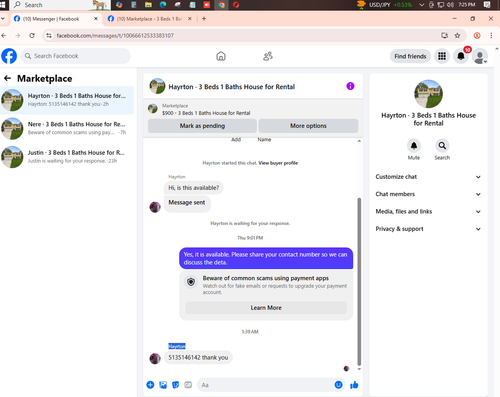Close the Messenger tab
The image size is (500, 397).
tap(96, 19)
